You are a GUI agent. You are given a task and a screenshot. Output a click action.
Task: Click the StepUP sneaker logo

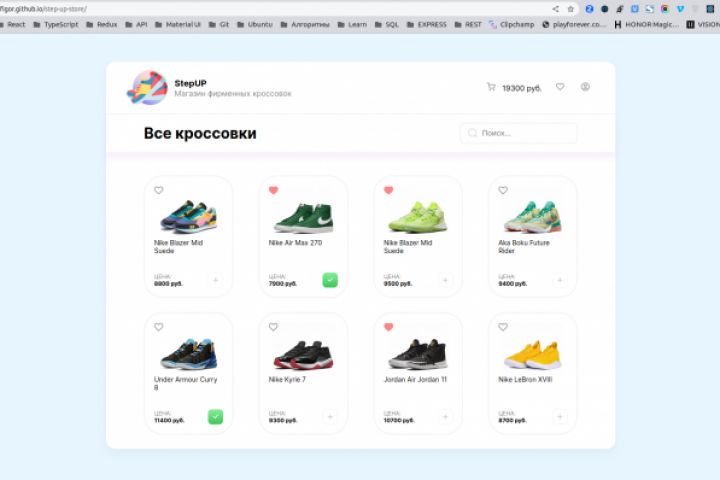pyautogui.click(x=147, y=88)
